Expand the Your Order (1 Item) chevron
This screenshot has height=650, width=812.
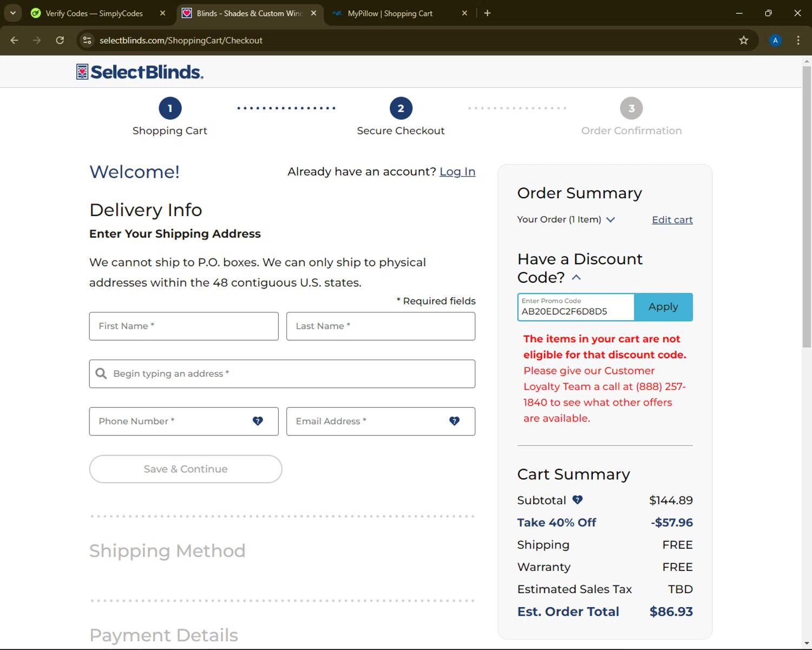611,219
